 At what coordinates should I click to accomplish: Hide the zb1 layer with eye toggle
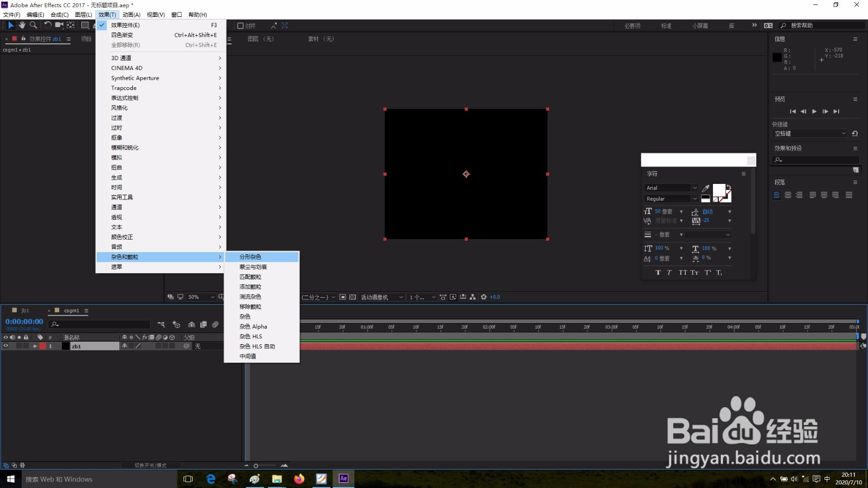coord(6,346)
